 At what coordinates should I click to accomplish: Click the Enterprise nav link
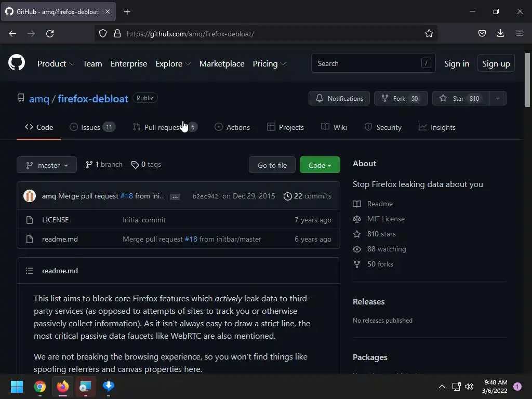tap(129, 64)
